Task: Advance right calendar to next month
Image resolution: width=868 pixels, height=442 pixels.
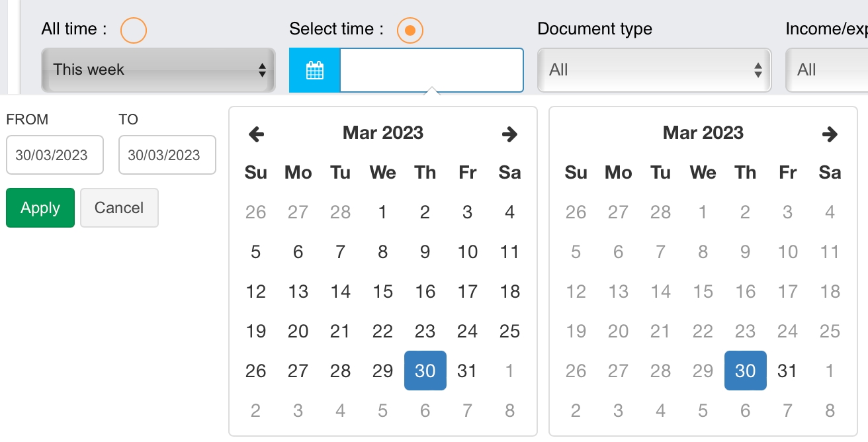Action: (830, 134)
